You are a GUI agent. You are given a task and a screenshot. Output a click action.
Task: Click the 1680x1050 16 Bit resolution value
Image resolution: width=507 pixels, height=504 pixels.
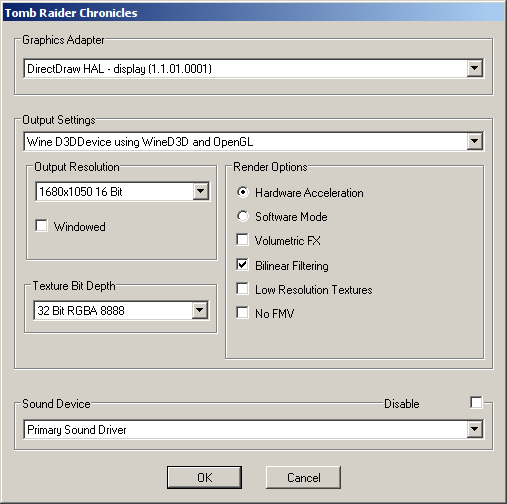(x=81, y=192)
